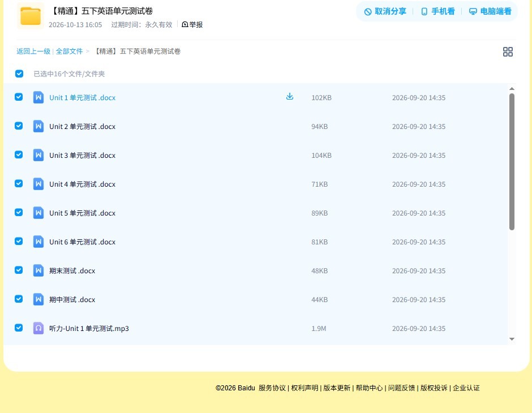The image size is (532, 413).
Task: Uncheck the select-all checkbox
Action: click(19, 74)
